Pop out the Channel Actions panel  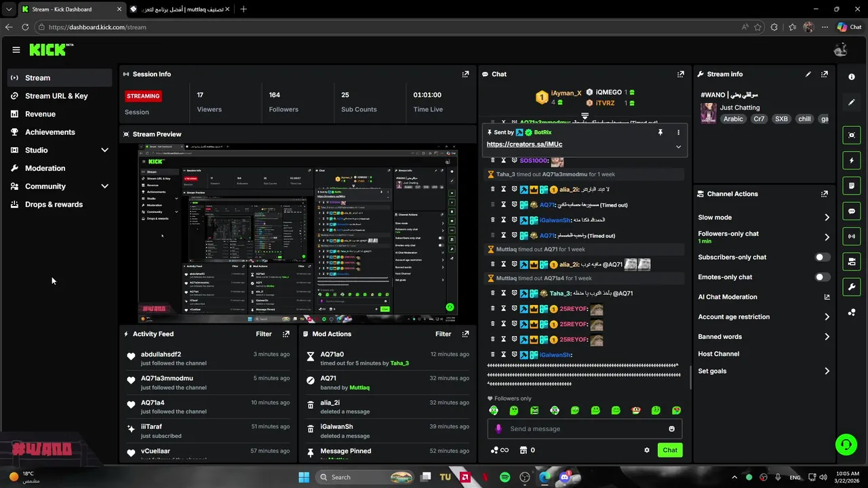pos(825,194)
